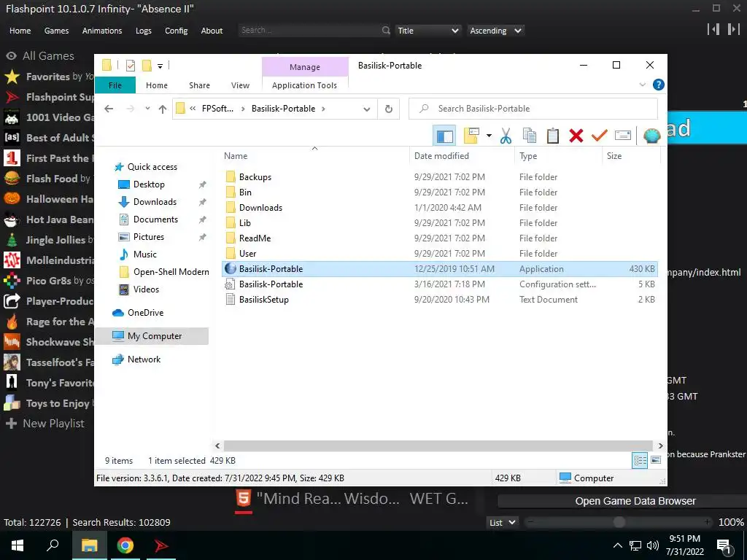The height and width of the screenshot is (560, 747).
Task: Go back with the Back arrow
Action: 109,109
